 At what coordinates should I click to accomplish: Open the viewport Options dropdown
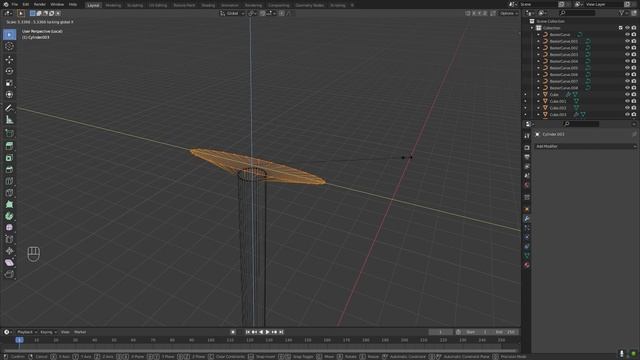pos(509,13)
